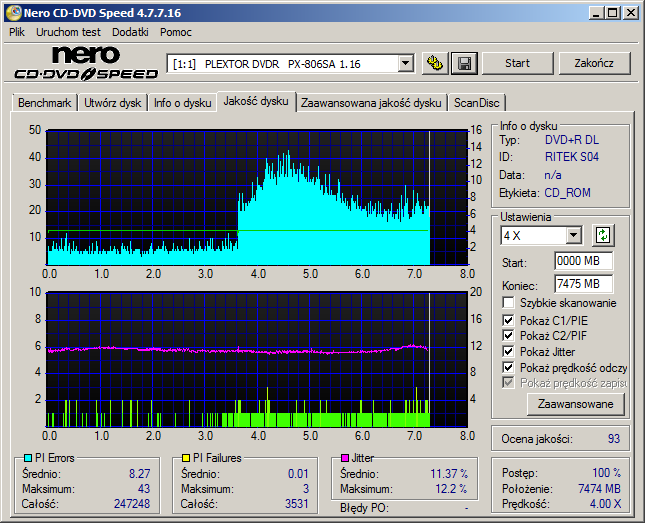Disable the Pokaż Jitter checkbox
The width and height of the screenshot is (645, 523).
(x=508, y=351)
